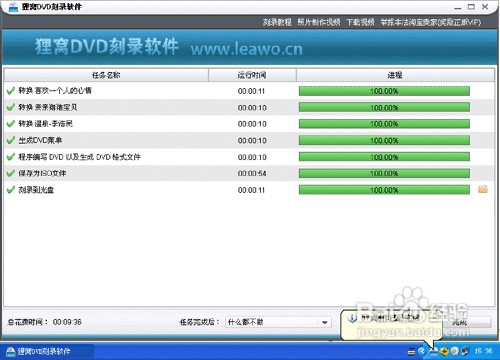Open output folder icon beside 刻录到光盘 row
The image size is (500, 360).
click(x=483, y=189)
